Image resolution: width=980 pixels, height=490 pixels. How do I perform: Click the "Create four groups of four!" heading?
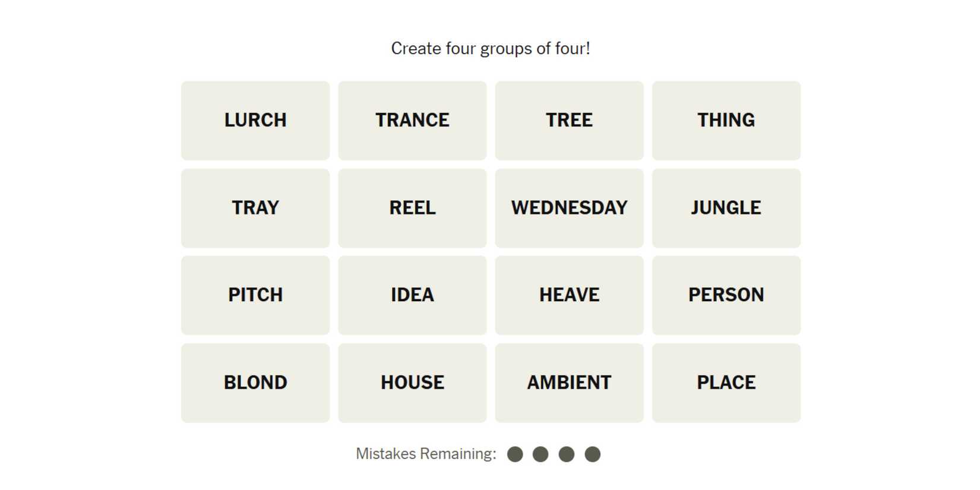click(491, 49)
